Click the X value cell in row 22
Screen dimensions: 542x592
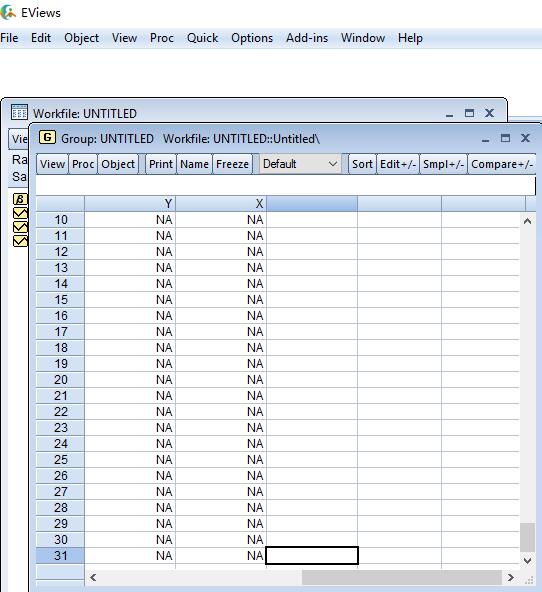coord(221,412)
